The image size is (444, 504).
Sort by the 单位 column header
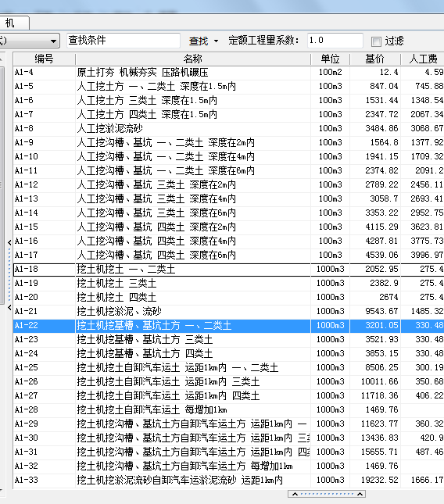click(330, 59)
